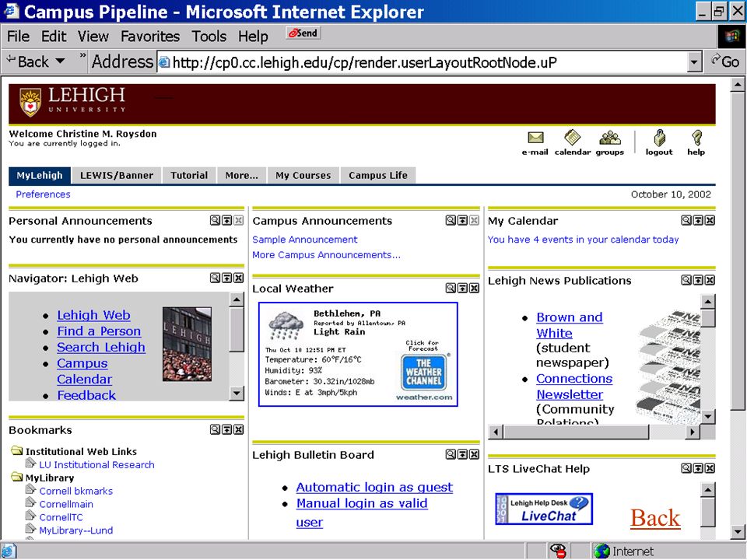Minimize the Campus Announcements channel

pos(462,220)
